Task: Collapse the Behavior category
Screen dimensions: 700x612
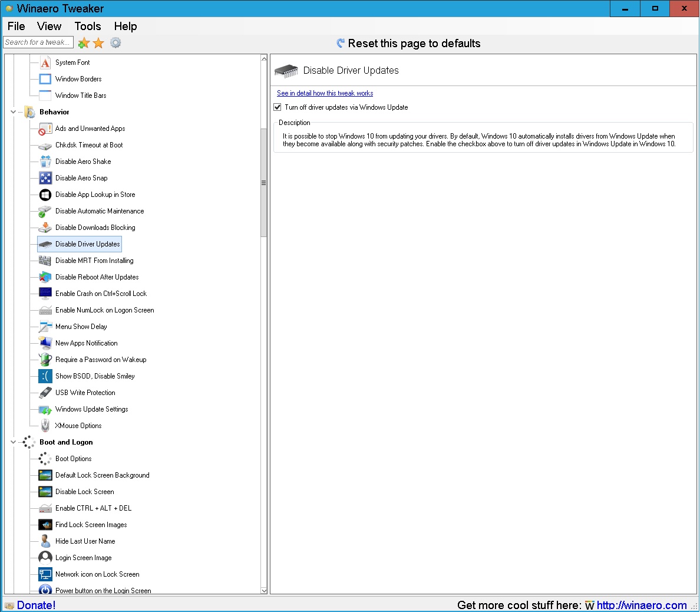Action: point(14,112)
